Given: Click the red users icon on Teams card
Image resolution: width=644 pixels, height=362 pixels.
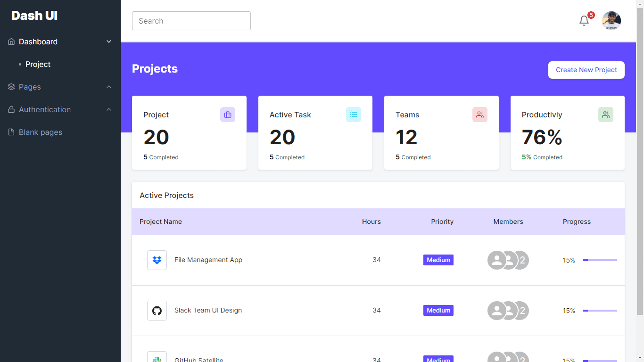Looking at the screenshot, I should [480, 115].
